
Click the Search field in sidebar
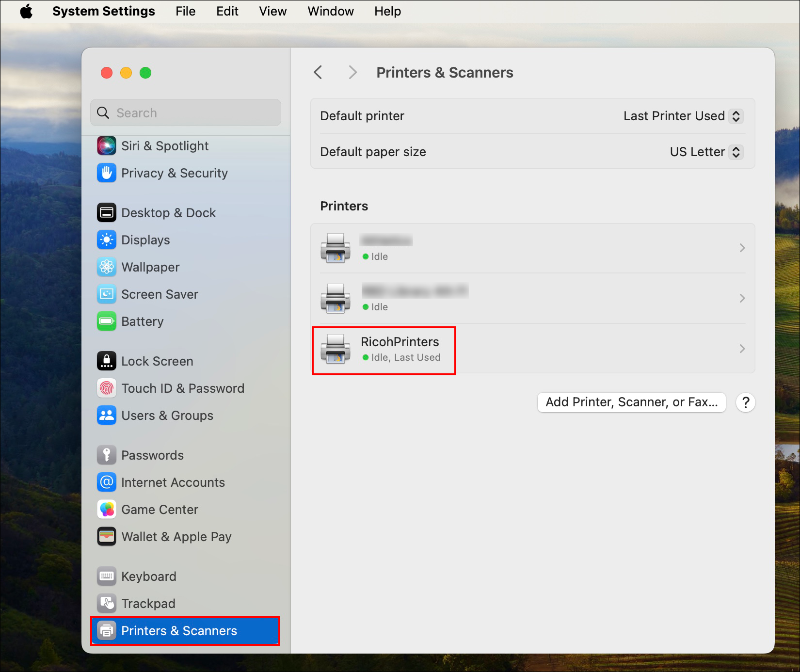point(186,113)
